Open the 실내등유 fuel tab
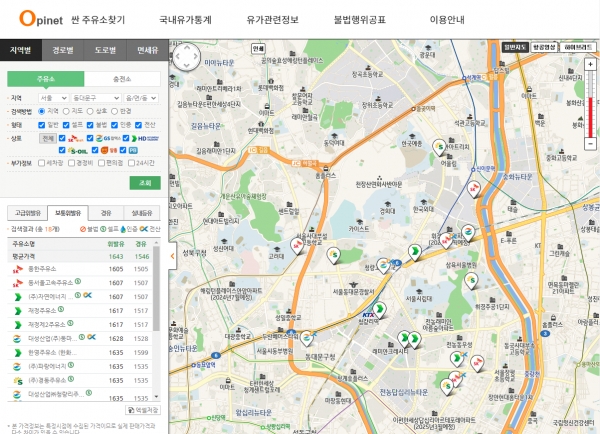The image size is (600, 434). 142,213
